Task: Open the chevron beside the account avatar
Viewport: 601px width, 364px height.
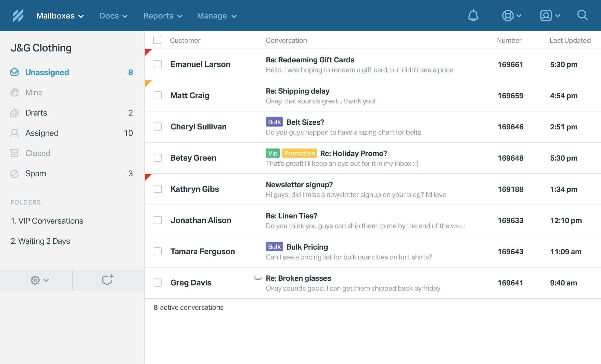Action: pyautogui.click(x=558, y=16)
